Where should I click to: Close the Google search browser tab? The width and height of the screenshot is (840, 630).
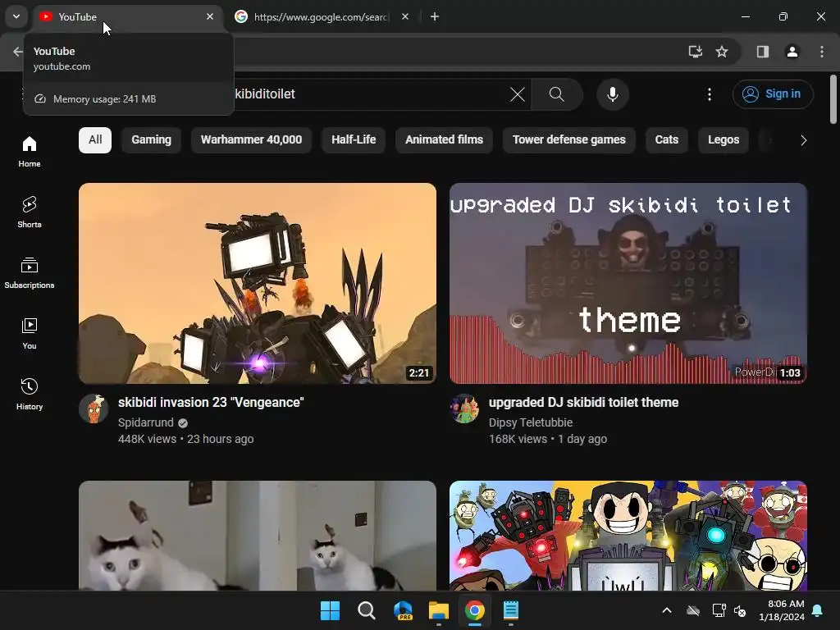click(405, 16)
